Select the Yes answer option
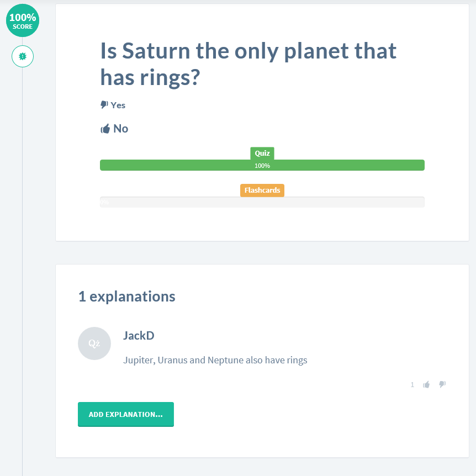 tap(118, 105)
